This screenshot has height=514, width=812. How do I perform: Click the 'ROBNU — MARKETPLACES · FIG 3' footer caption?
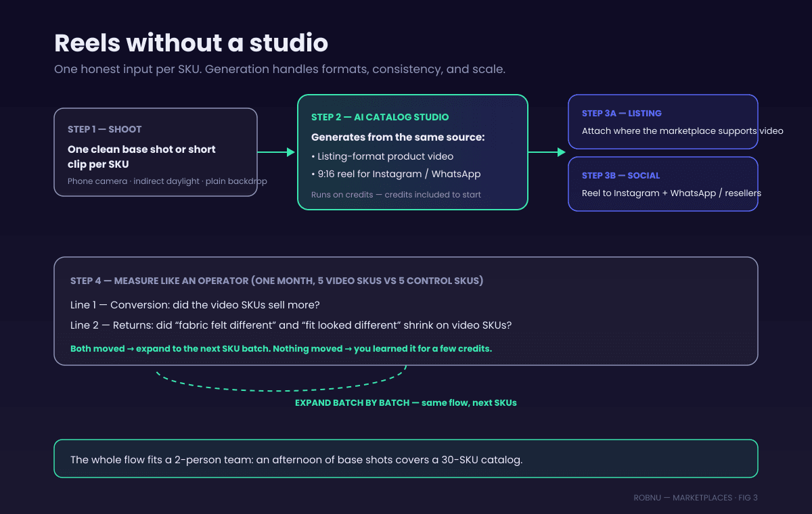(696, 498)
